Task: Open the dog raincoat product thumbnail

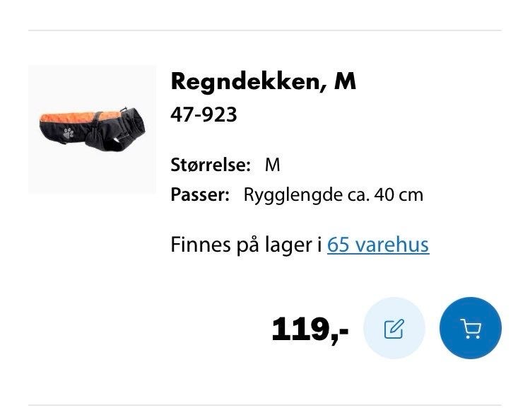Action: [x=92, y=129]
